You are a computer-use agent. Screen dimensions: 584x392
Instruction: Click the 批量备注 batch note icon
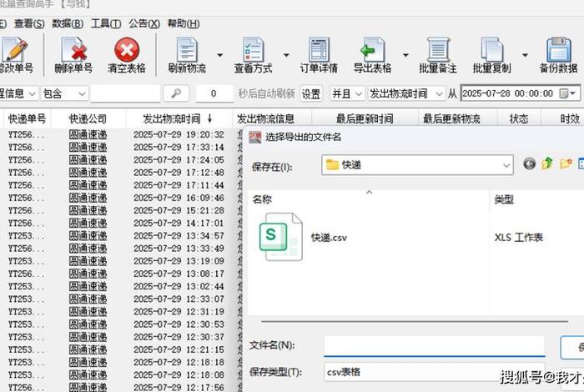point(438,49)
